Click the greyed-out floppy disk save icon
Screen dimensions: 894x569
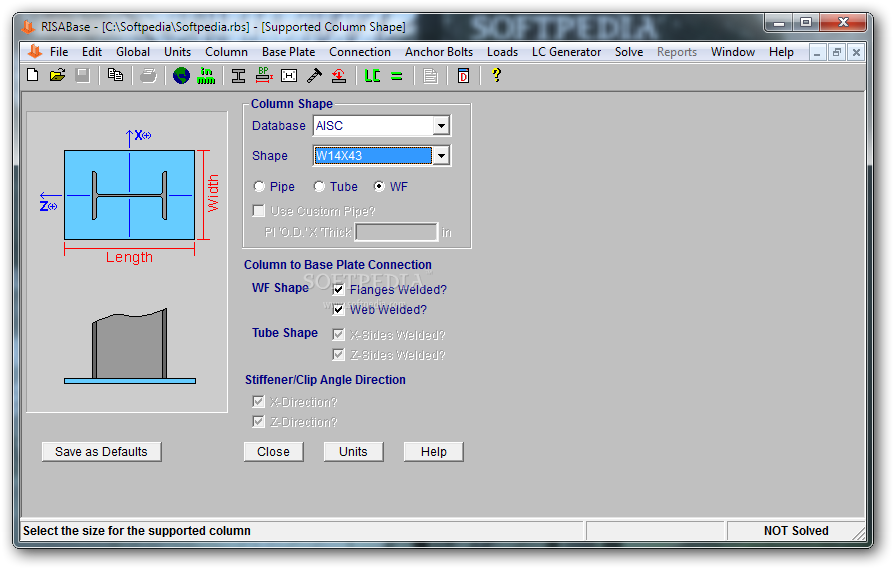click(83, 75)
